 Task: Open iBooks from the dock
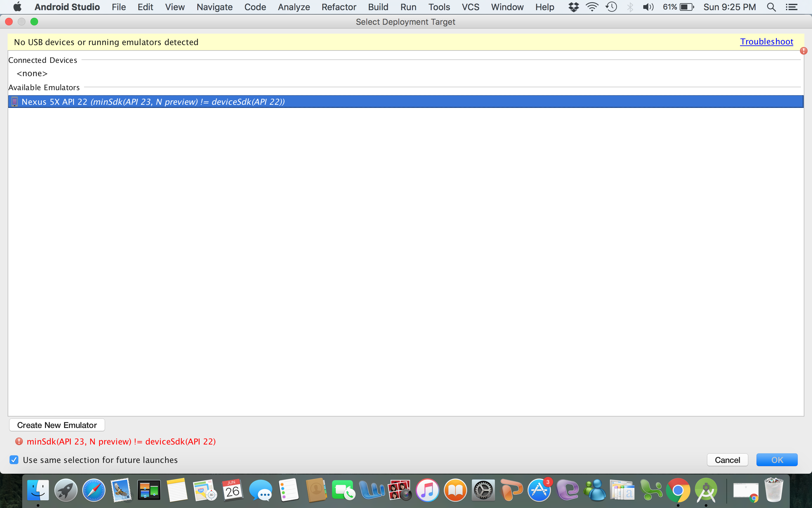pyautogui.click(x=455, y=490)
